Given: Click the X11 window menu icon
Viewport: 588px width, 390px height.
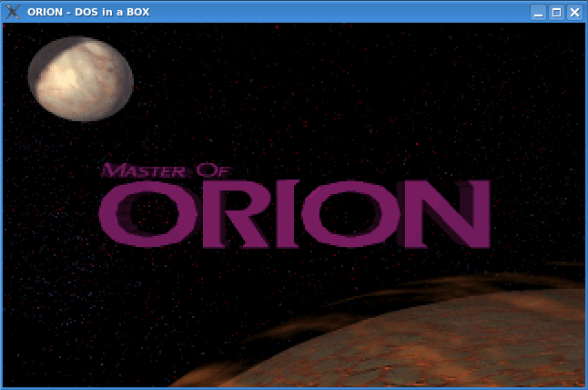Looking at the screenshot, I should click(x=13, y=12).
